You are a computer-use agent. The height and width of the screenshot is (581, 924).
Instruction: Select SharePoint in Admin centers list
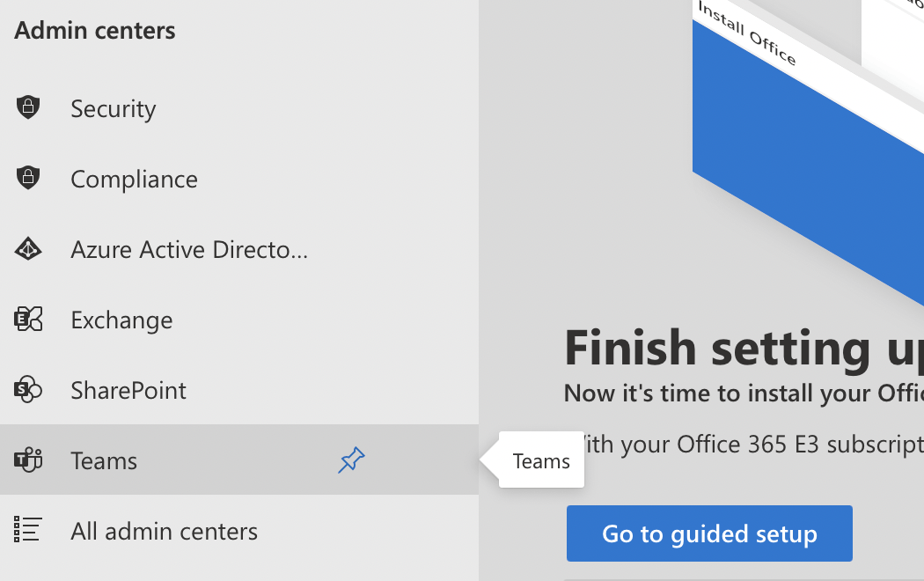tap(128, 391)
